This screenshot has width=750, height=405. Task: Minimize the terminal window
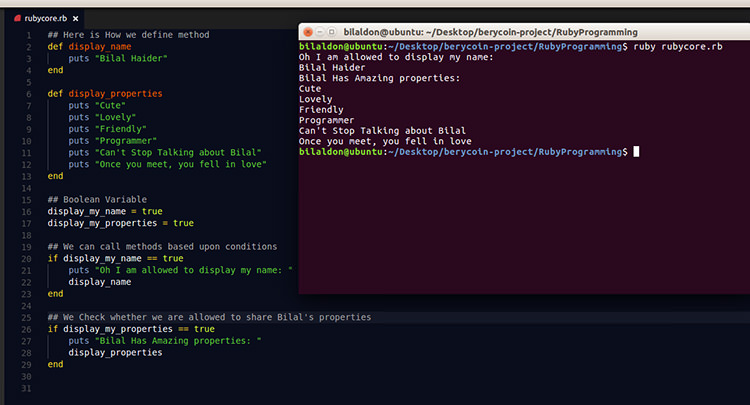320,32
